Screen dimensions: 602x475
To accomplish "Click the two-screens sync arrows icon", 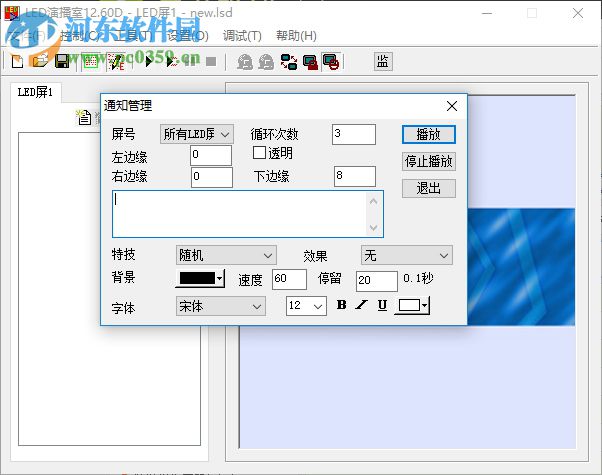I will pyautogui.click(x=289, y=61).
